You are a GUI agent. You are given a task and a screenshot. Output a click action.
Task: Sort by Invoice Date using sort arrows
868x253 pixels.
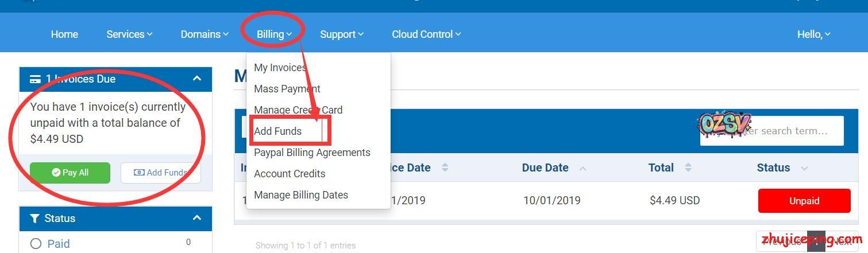point(445,168)
